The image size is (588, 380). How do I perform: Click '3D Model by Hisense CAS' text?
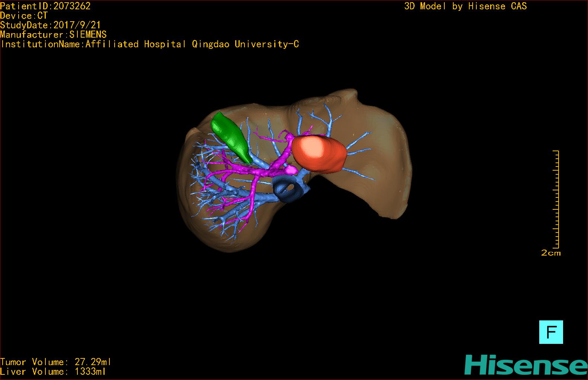point(466,6)
